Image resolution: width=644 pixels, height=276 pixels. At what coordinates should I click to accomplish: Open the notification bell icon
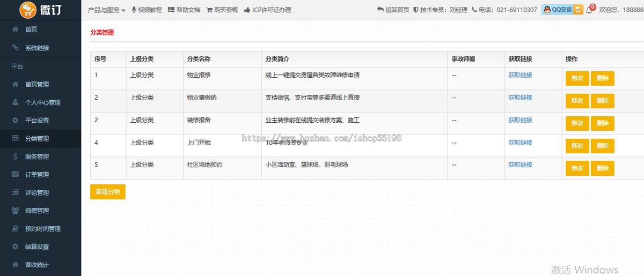(x=589, y=10)
